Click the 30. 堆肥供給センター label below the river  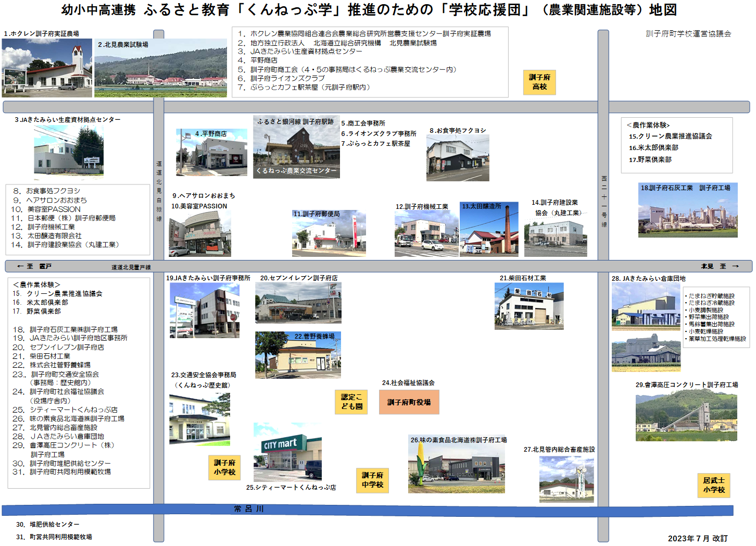48,525
